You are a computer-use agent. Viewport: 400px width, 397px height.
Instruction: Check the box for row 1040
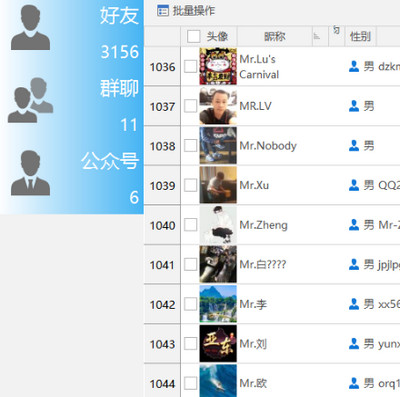(190, 225)
